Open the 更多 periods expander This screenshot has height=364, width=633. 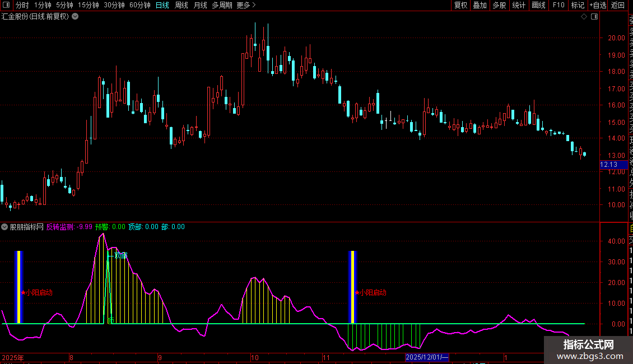click(x=246, y=6)
